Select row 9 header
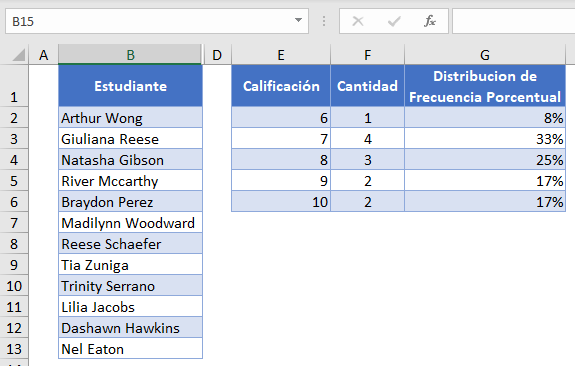575x366 pixels. [x=14, y=265]
